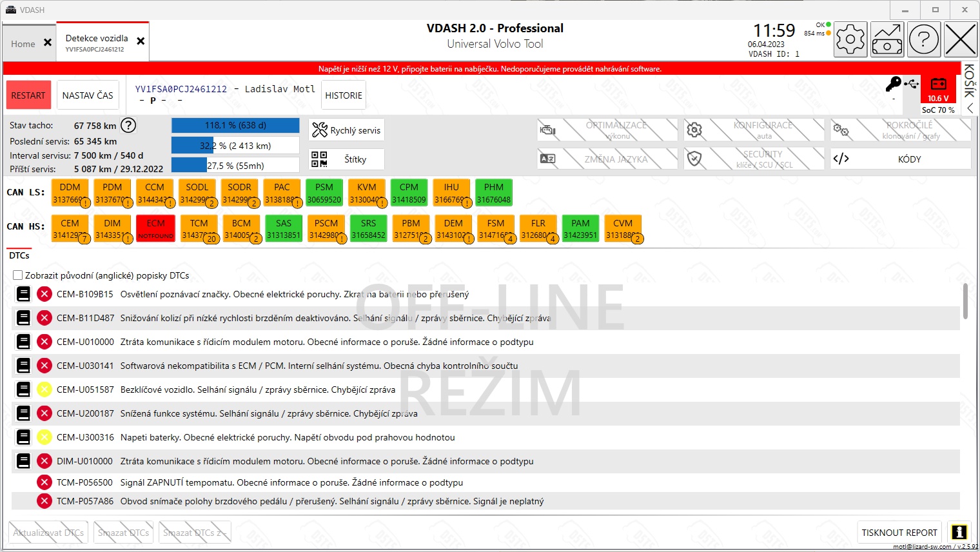Image resolution: width=980 pixels, height=552 pixels.
Task: Click the red low-voltage warning banner text
Action: [x=490, y=69]
